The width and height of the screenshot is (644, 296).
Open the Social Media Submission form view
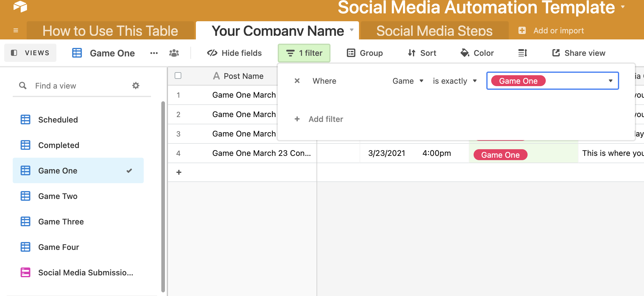point(78,272)
